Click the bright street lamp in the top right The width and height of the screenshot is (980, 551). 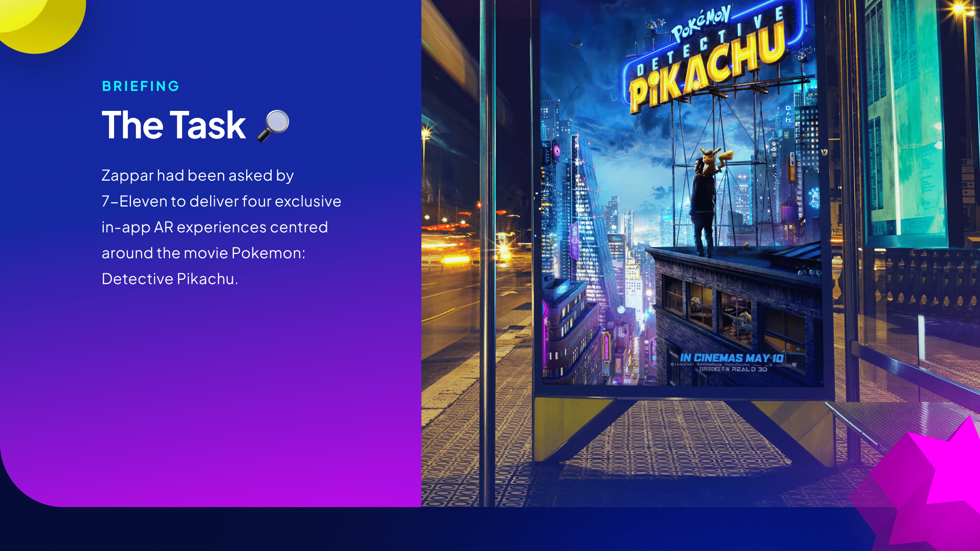point(958,9)
